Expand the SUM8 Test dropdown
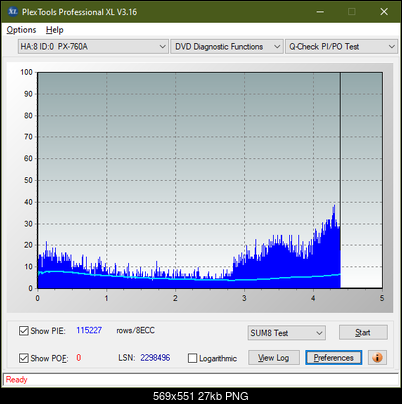This screenshot has height=404, width=402. 287,333
